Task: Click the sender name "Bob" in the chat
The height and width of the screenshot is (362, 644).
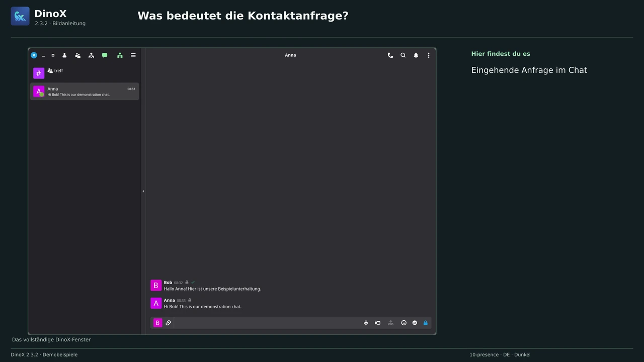Action: click(168, 283)
